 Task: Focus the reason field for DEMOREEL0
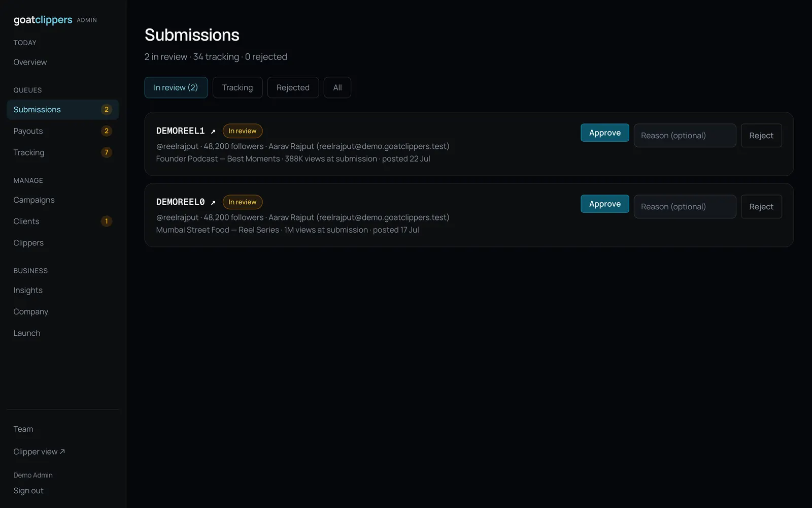click(x=685, y=207)
